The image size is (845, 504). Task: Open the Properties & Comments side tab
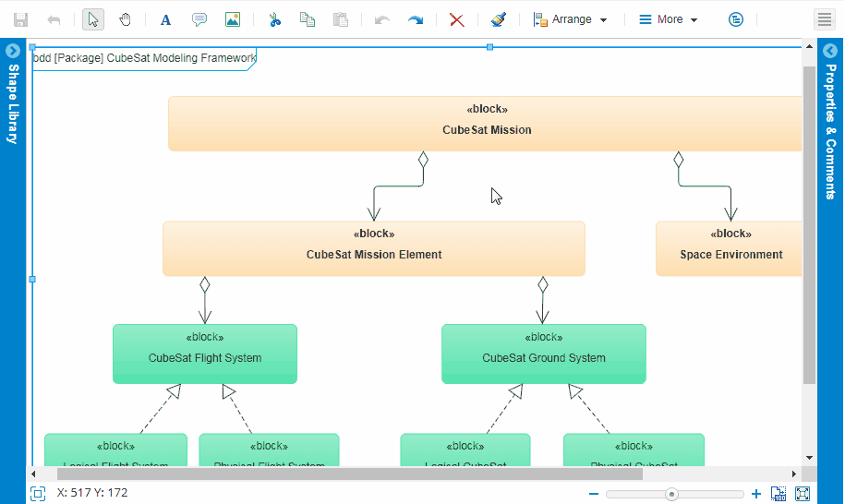pos(830,132)
